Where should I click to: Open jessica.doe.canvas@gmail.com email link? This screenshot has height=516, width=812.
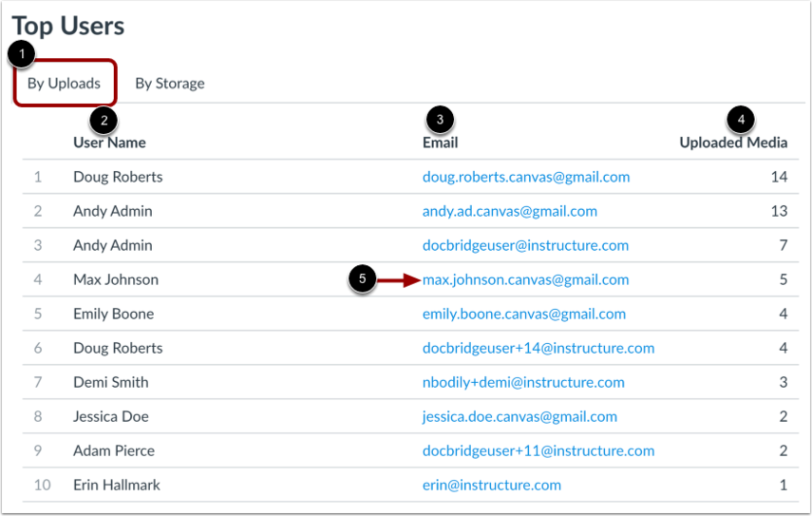[519, 416]
